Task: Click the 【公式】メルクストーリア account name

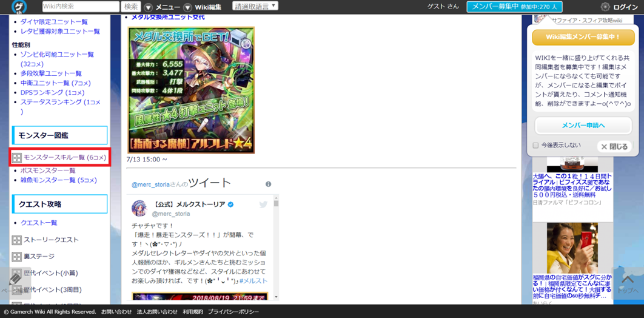Action: (x=189, y=205)
